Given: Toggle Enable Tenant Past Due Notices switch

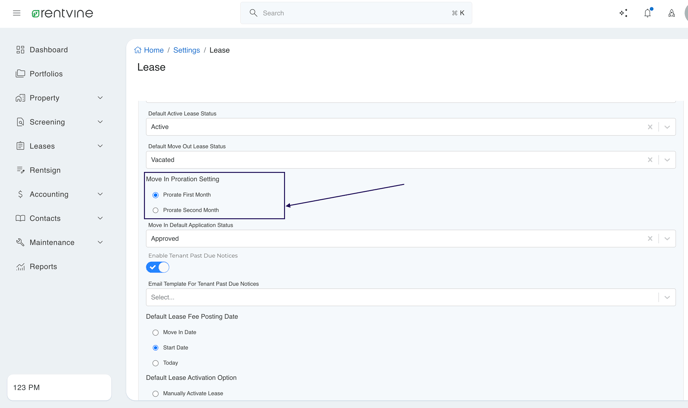Looking at the screenshot, I should point(158,267).
